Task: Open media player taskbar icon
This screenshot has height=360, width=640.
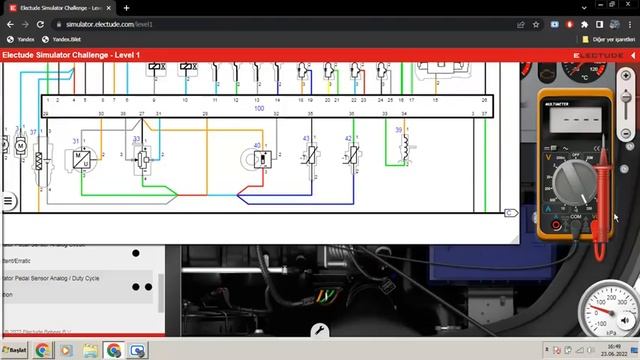Action: pyautogui.click(x=67, y=350)
